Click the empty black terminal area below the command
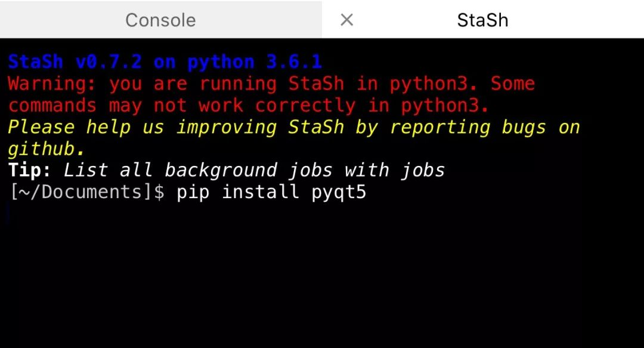 (322, 280)
